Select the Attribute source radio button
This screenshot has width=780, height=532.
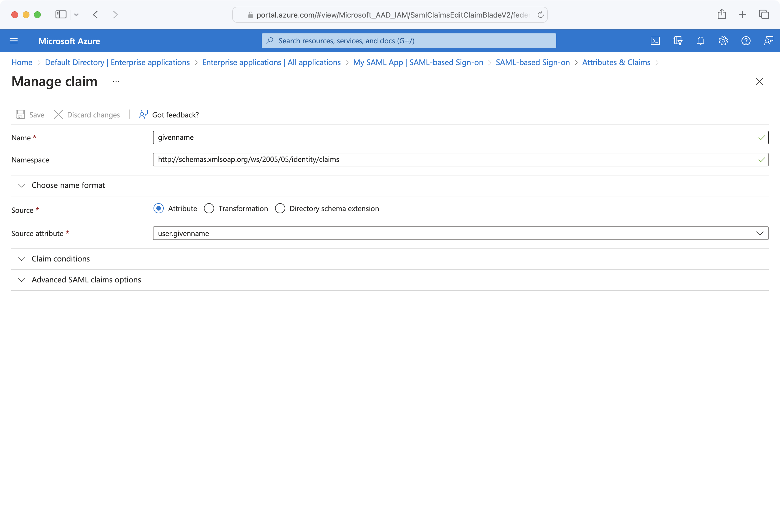(158, 208)
